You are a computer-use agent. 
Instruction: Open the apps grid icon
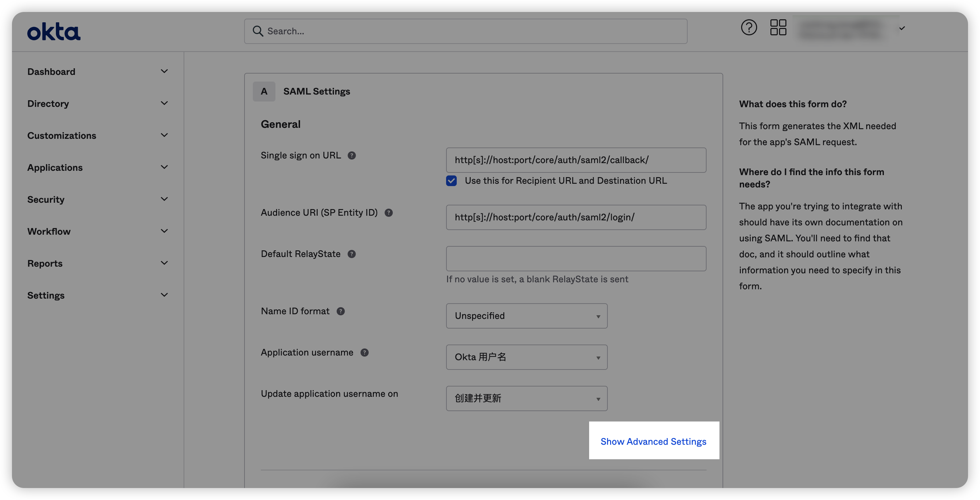pos(778,28)
